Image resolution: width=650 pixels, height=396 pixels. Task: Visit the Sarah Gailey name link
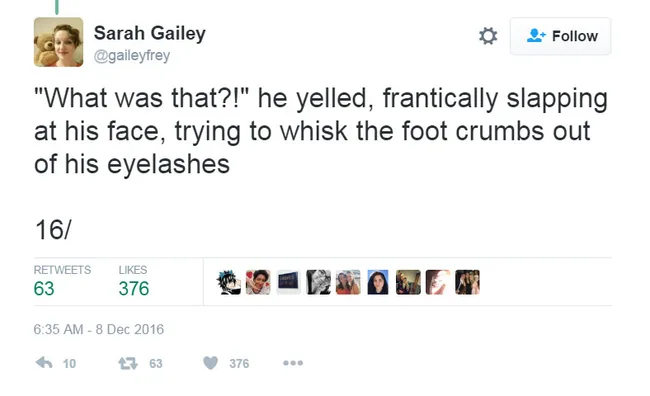[x=150, y=33]
